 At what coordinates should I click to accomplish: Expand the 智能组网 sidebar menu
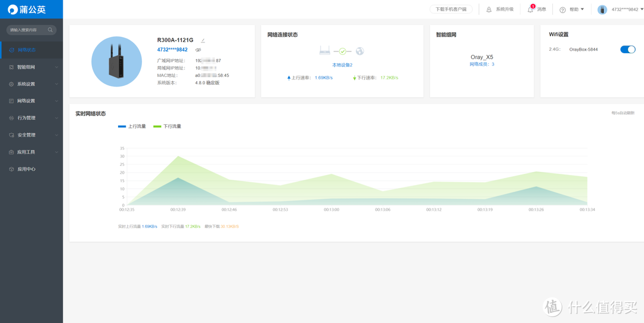[31, 67]
